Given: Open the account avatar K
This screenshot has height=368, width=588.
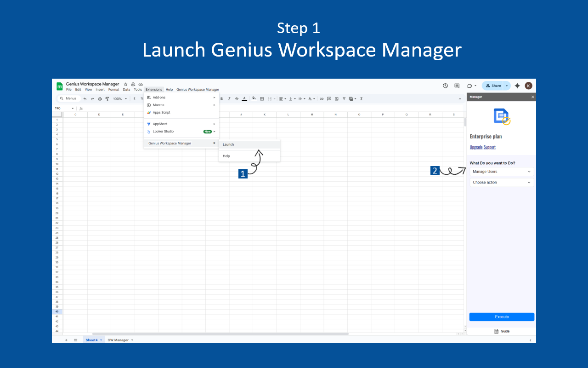Looking at the screenshot, I should [x=529, y=86].
